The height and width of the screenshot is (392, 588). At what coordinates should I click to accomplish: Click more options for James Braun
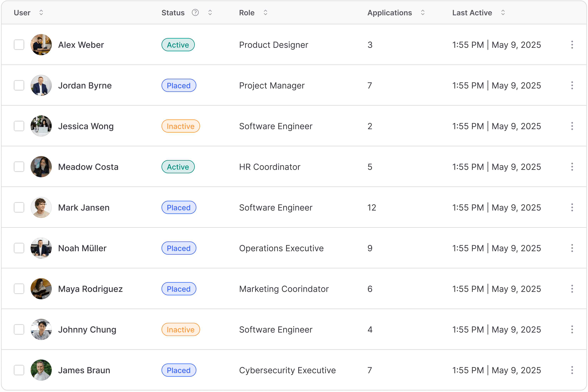coord(572,370)
